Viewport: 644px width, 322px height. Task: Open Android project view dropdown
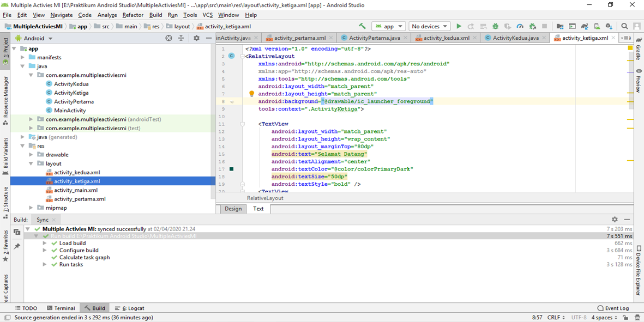click(x=34, y=38)
